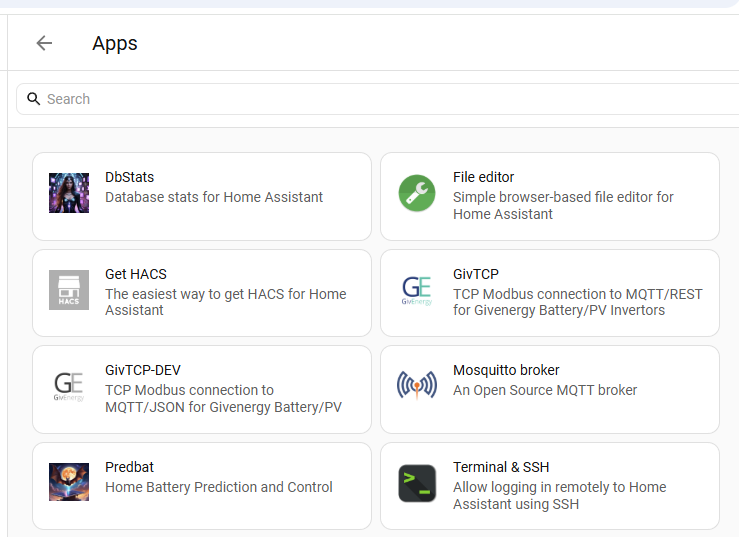Image resolution: width=739 pixels, height=537 pixels.
Task: Click 'Home Battery Prediction and Control' description
Action: click(219, 487)
